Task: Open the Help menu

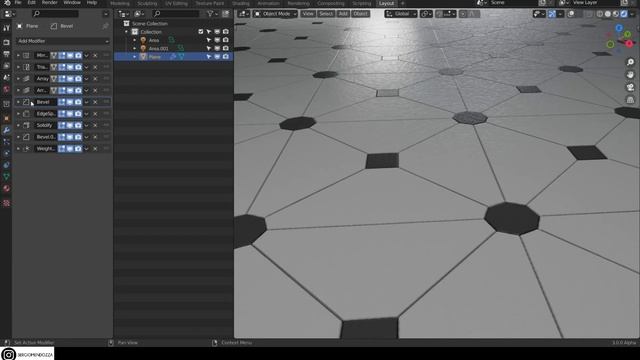Action: pyautogui.click(x=92, y=2)
